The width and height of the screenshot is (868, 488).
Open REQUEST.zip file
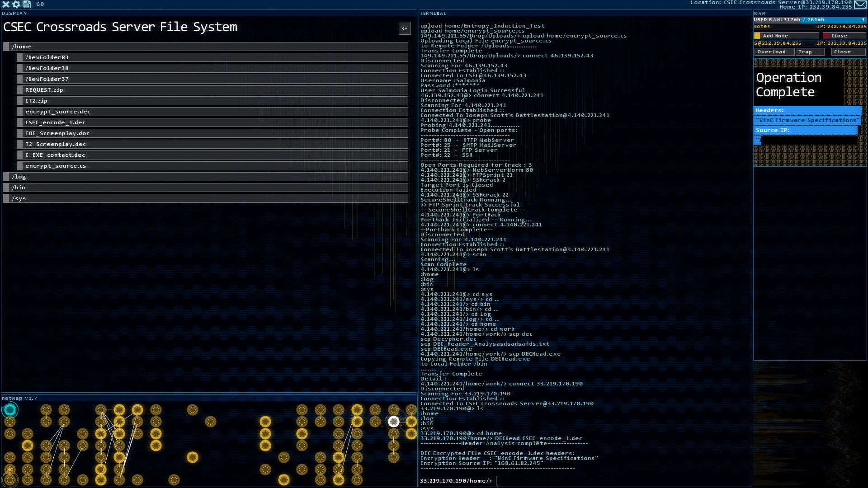coord(212,90)
